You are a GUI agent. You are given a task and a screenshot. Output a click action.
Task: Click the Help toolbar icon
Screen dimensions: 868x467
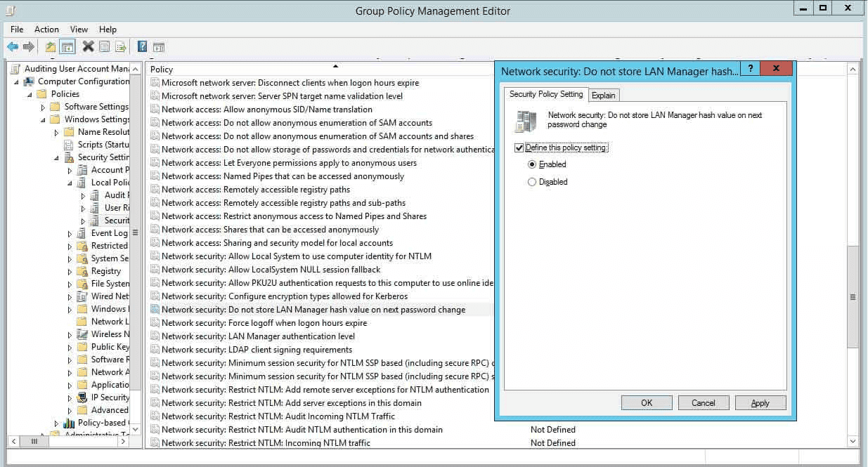point(141,46)
